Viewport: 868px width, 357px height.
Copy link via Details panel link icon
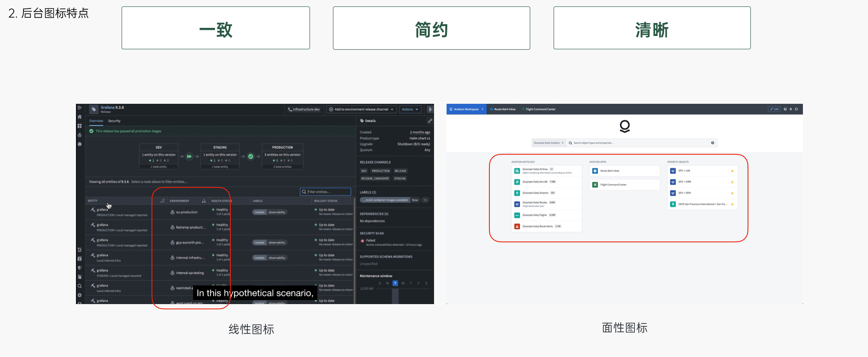point(430,121)
